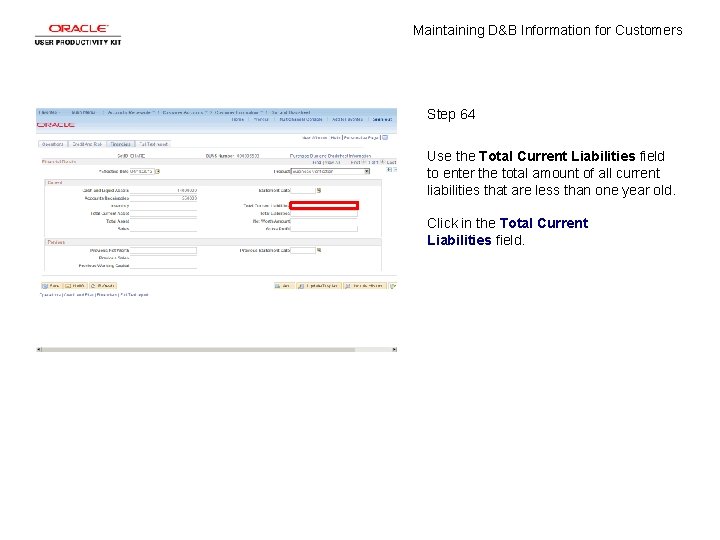
Task: Click in Previous Working Capital field
Action: [163, 266]
